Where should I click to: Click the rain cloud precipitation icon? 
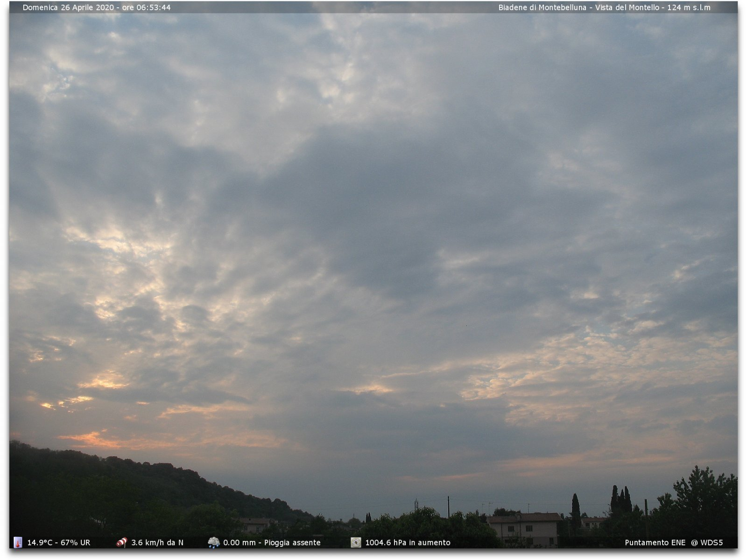(x=214, y=542)
